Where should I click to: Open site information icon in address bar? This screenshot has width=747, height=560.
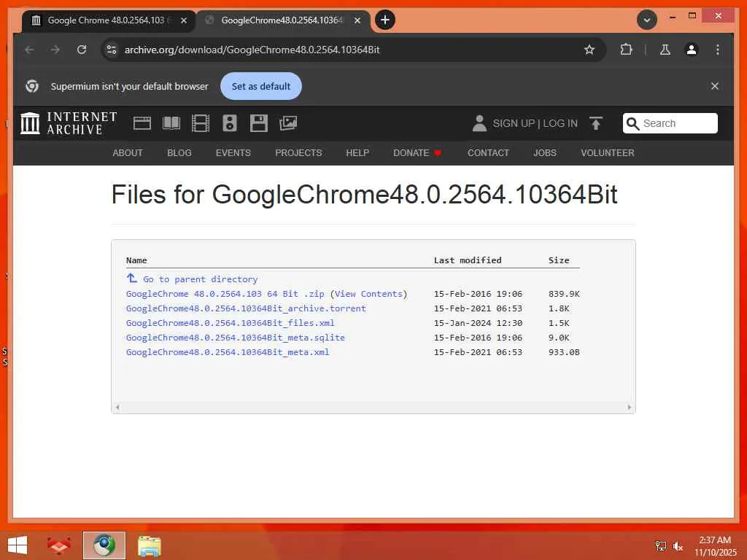[112, 50]
